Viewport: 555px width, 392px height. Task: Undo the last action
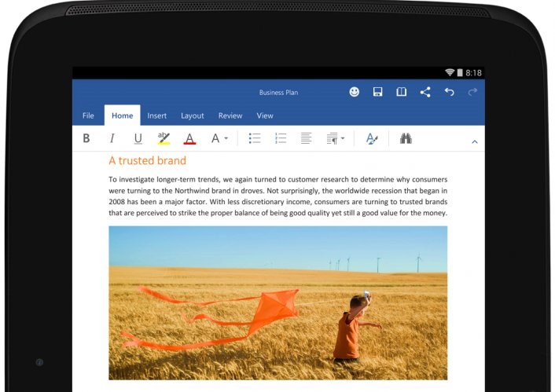click(x=449, y=92)
